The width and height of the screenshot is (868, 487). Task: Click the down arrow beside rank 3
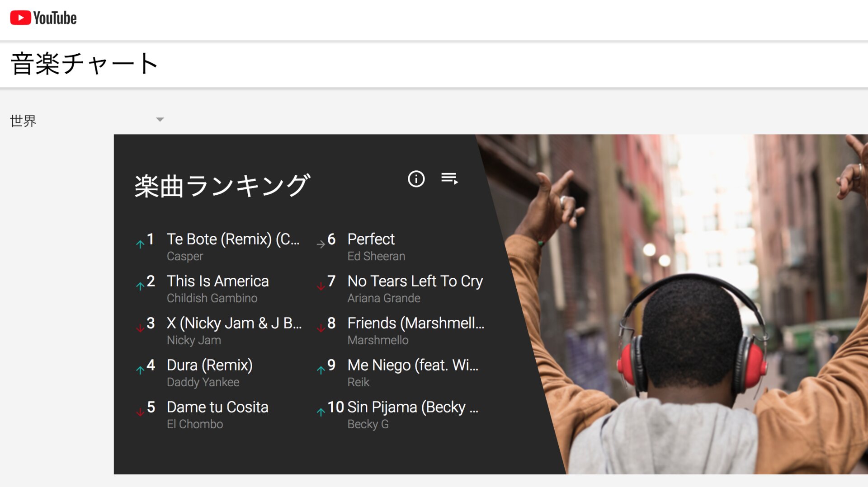click(x=140, y=328)
